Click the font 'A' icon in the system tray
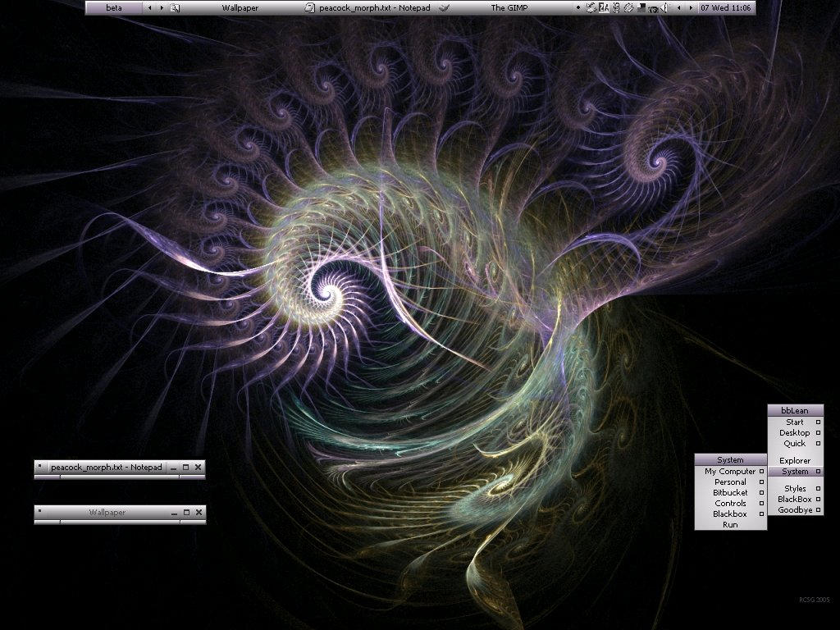The height and width of the screenshot is (630, 840). pyautogui.click(x=605, y=7)
